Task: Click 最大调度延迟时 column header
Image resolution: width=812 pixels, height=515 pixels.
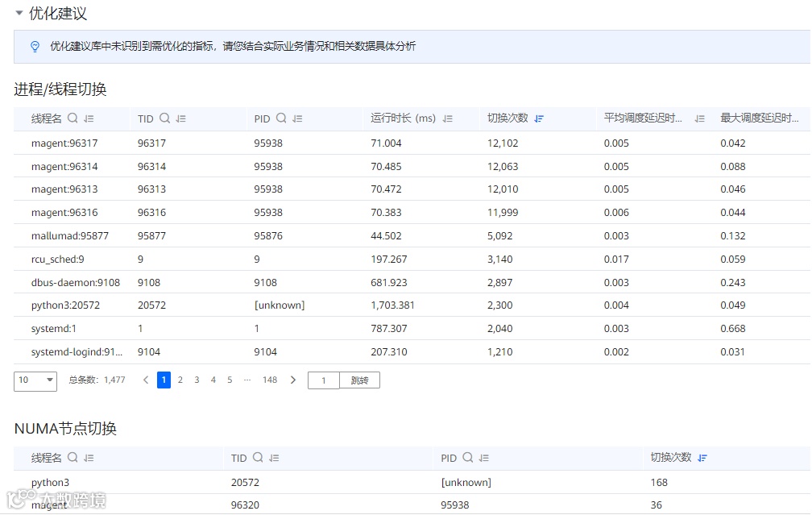Action: [x=759, y=118]
